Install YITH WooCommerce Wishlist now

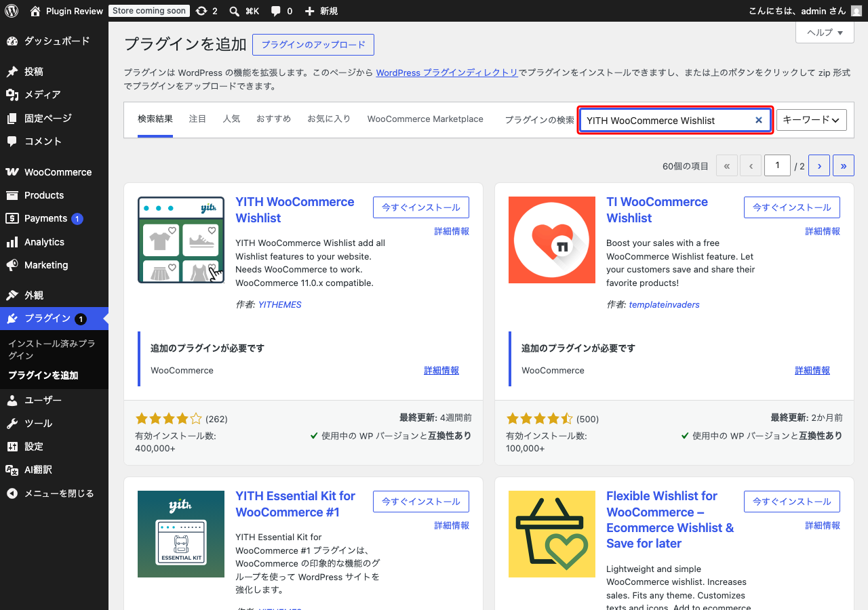(x=421, y=207)
